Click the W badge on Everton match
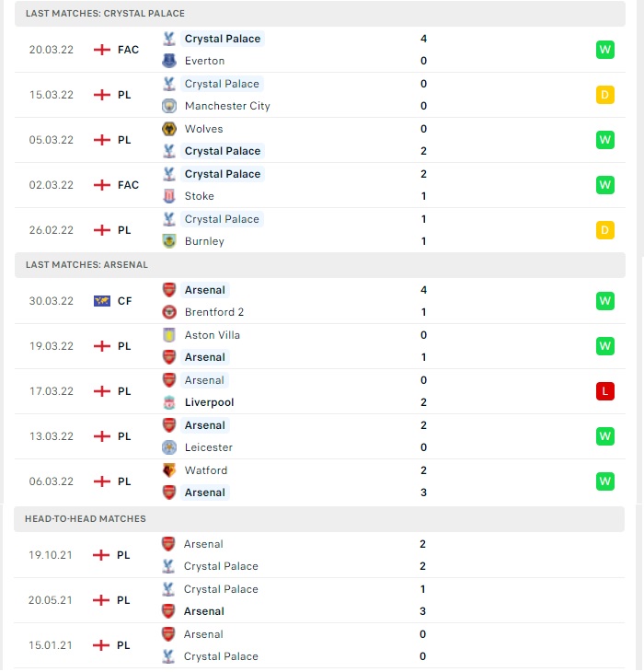Image resolution: width=644 pixels, height=672 pixels. point(605,50)
